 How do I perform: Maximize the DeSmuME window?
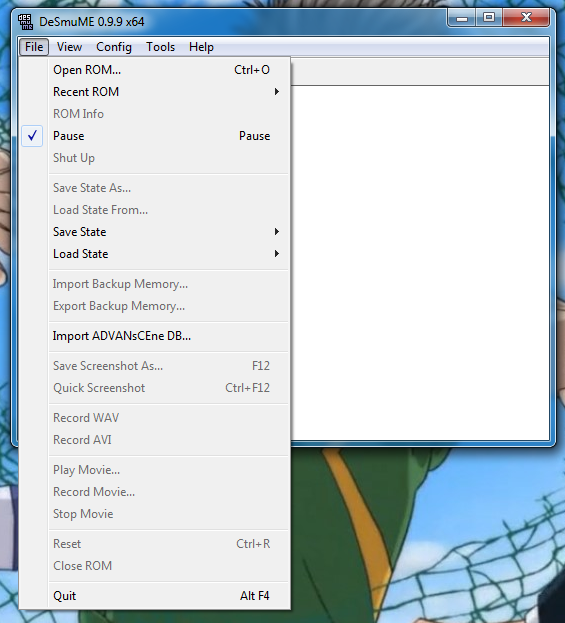pyautogui.click(x=489, y=18)
